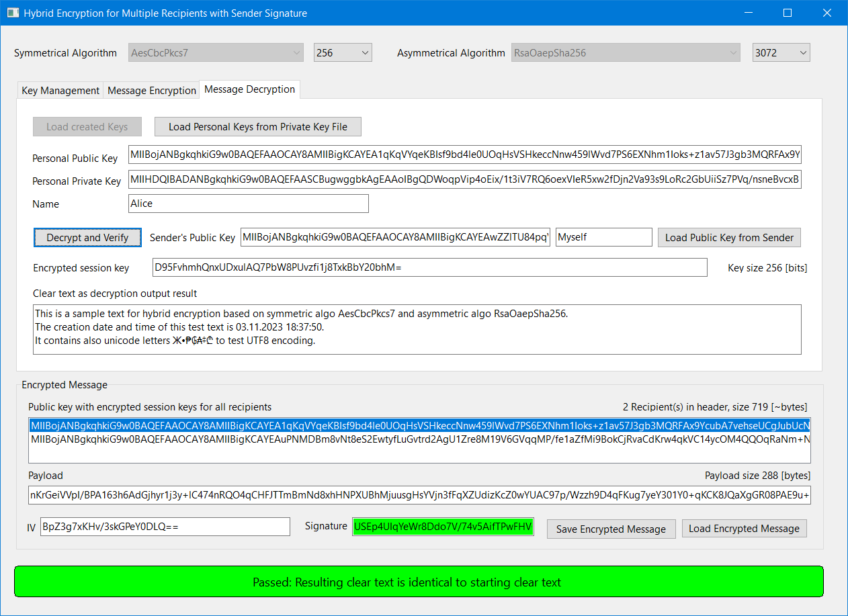848x616 pixels.
Task: Click Load Encrypted Message
Action: [744, 528]
